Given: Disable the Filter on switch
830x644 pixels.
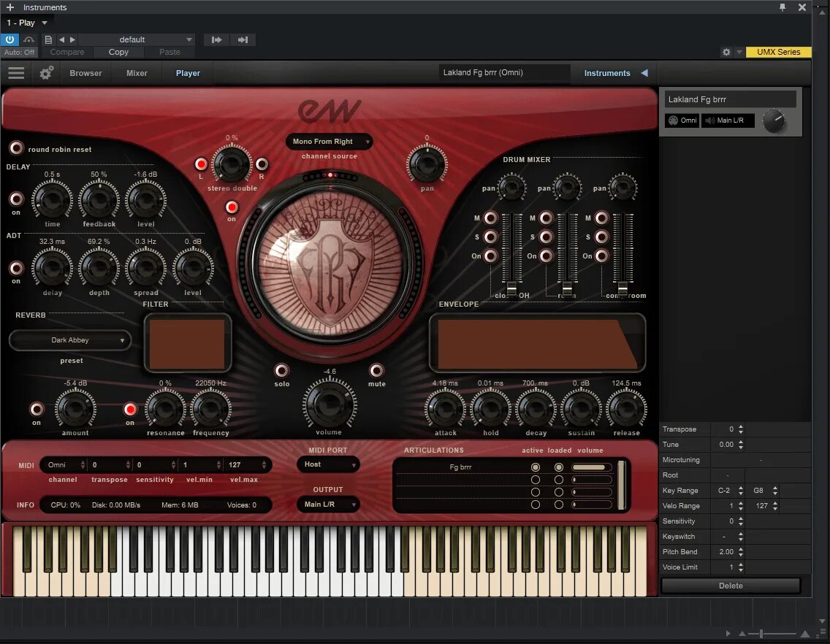Looking at the screenshot, I should (130, 409).
